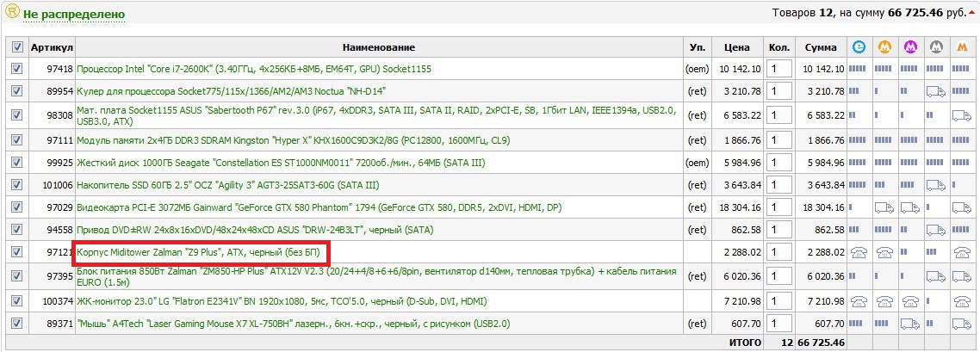The image size is (980, 352).
Task: Click A4Tech mouse truck under orange letter M
Action: click(962, 324)
